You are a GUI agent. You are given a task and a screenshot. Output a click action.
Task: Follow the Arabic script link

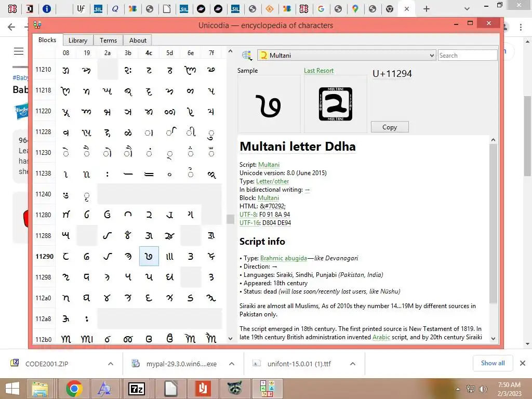(381, 337)
